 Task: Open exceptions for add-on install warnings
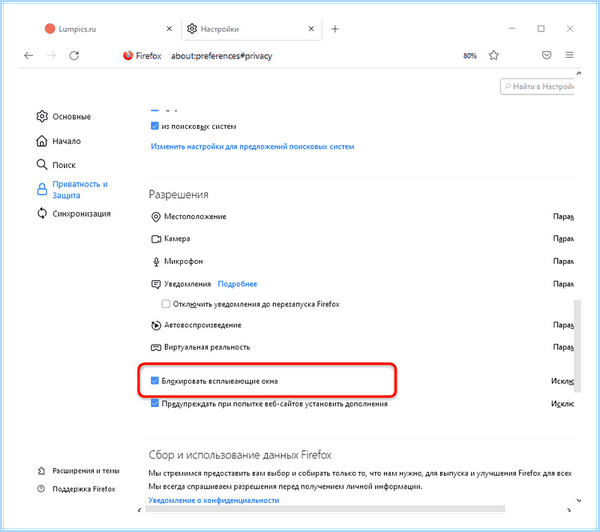coord(562,403)
